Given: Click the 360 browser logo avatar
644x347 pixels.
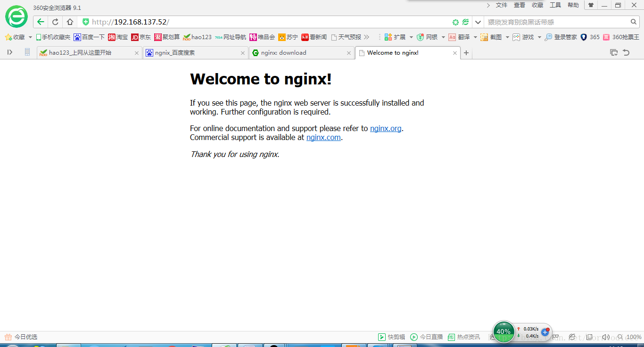Looking at the screenshot, I should tap(17, 17).
